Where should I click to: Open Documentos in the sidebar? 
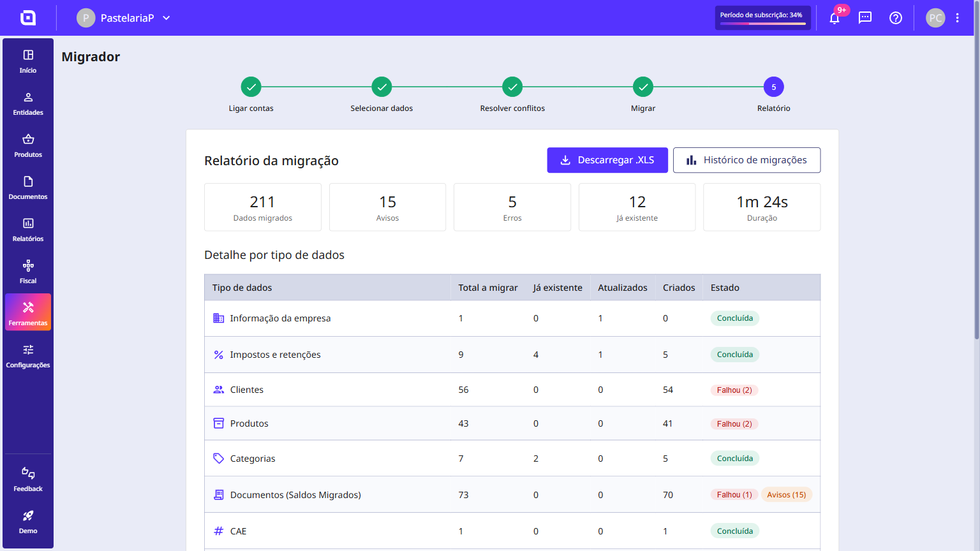(x=28, y=188)
